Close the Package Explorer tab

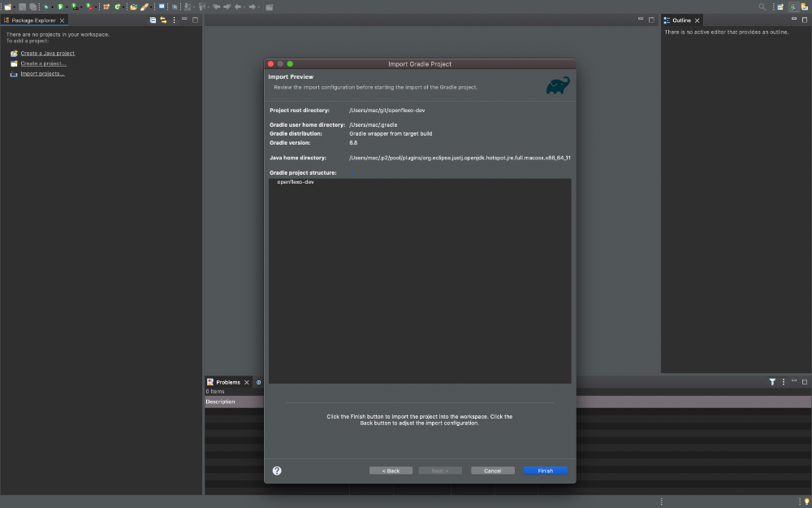pos(63,20)
